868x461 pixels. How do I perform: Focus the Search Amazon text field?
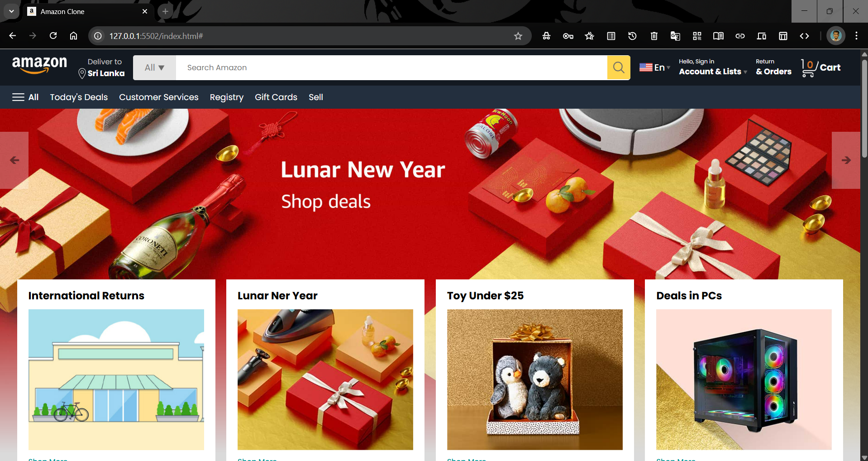[x=391, y=67]
